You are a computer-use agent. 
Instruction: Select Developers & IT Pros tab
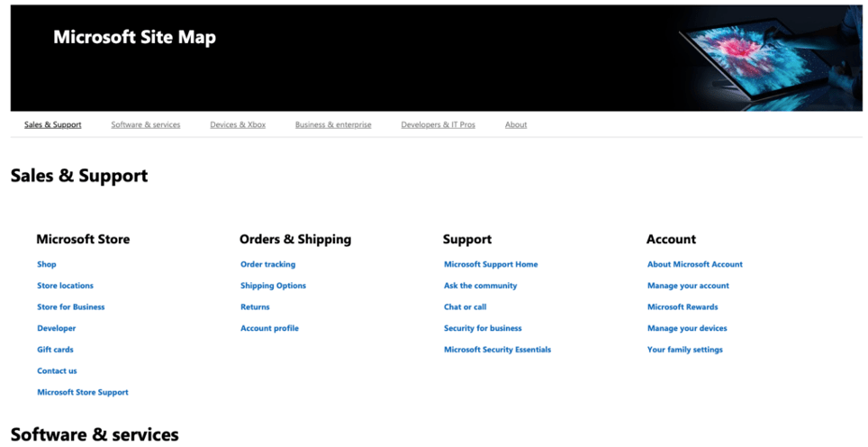438,124
